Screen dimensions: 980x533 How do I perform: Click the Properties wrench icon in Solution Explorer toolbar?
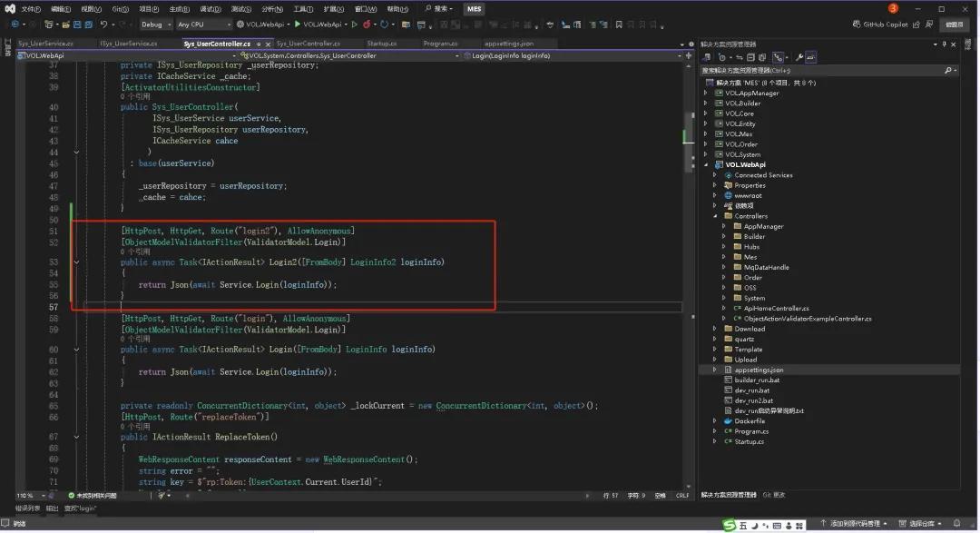point(799,56)
